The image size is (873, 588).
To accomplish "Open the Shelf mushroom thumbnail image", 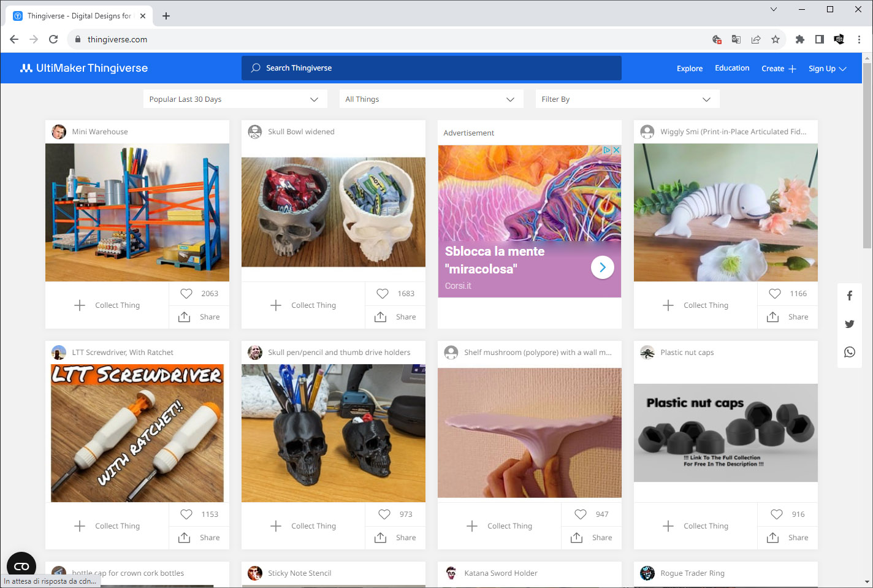I will pyautogui.click(x=530, y=433).
